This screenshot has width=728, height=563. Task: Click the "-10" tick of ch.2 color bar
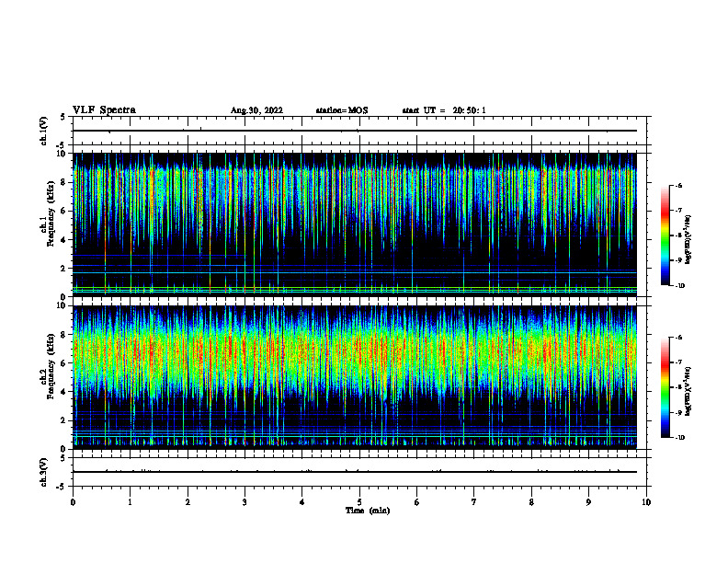(x=679, y=438)
